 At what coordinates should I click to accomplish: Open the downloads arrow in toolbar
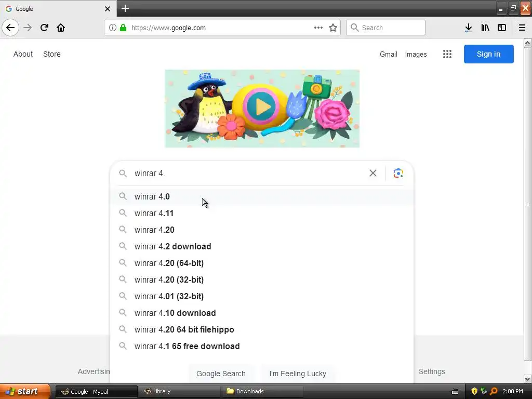(x=469, y=28)
